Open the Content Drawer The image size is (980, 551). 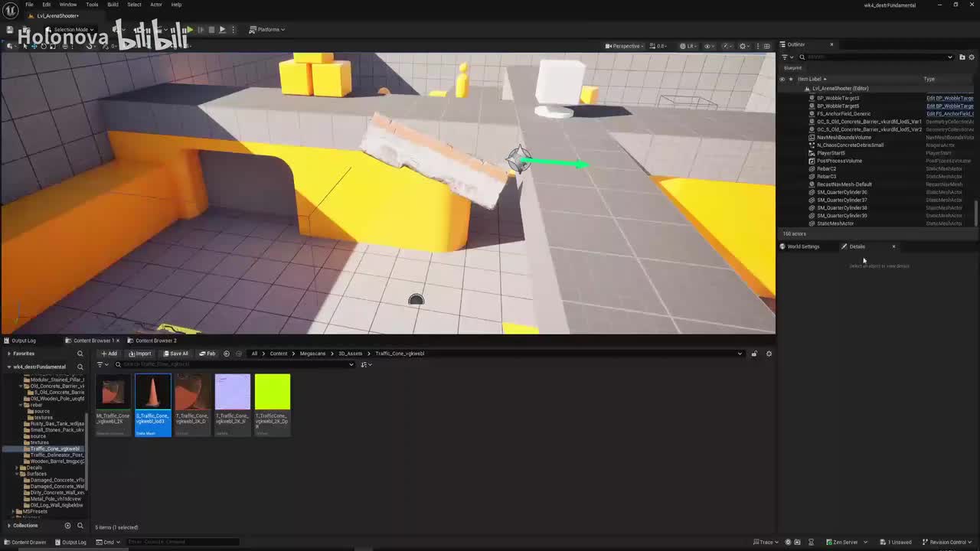click(25, 543)
